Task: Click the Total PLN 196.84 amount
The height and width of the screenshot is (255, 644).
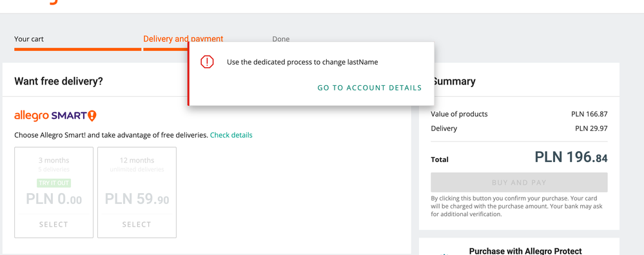Action: (x=571, y=157)
